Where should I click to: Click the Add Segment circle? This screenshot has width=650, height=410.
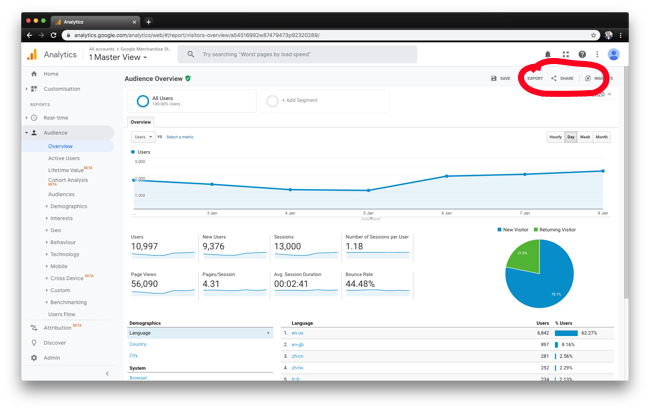[272, 101]
